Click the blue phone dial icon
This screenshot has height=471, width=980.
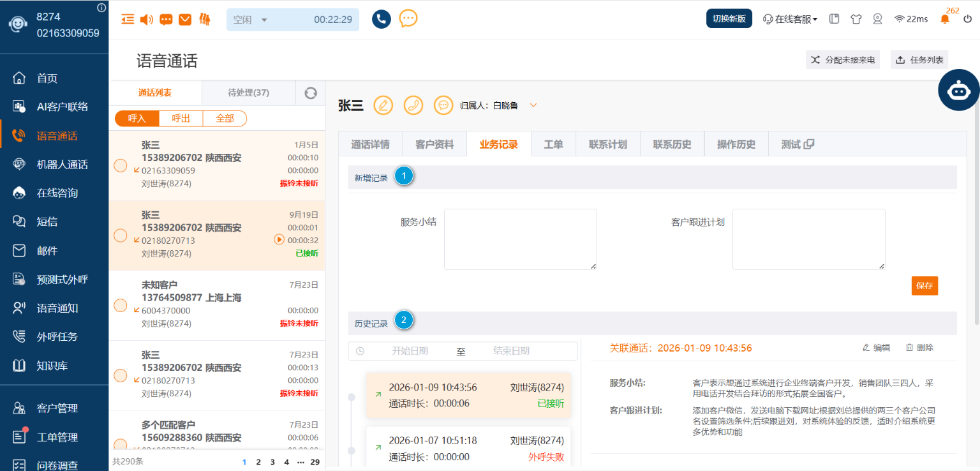381,19
